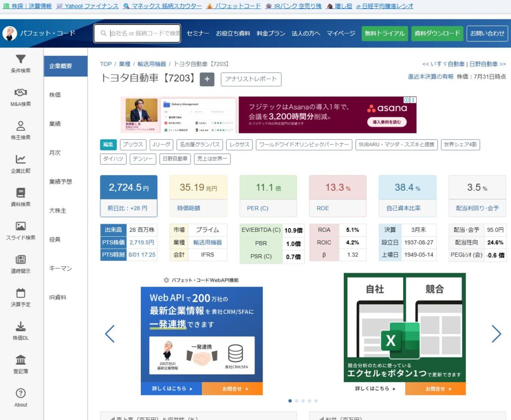Click the お問い合わせ button

pos(487,33)
